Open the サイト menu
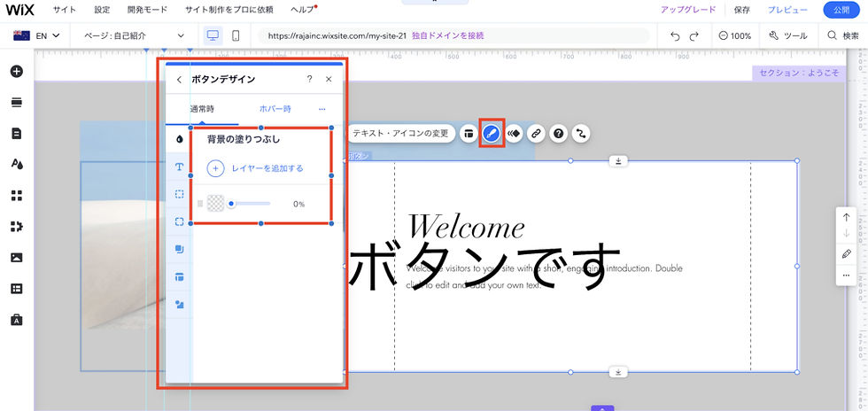868x411 pixels. tap(65, 10)
